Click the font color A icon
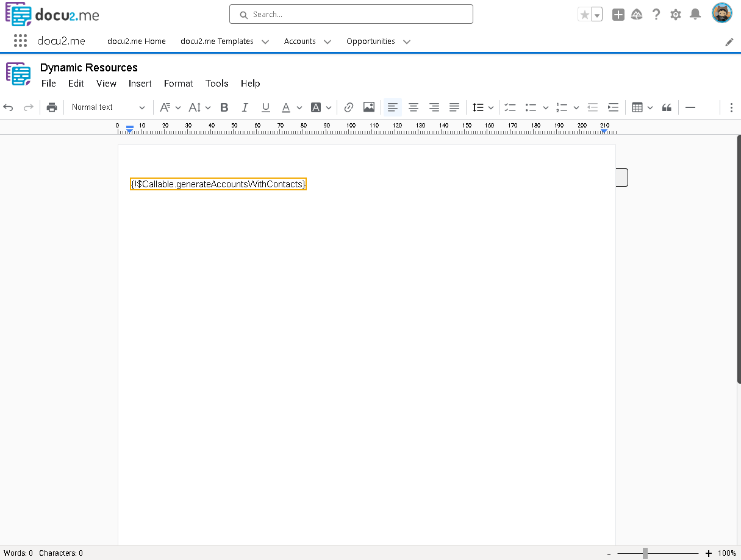The image size is (741, 560). (286, 107)
